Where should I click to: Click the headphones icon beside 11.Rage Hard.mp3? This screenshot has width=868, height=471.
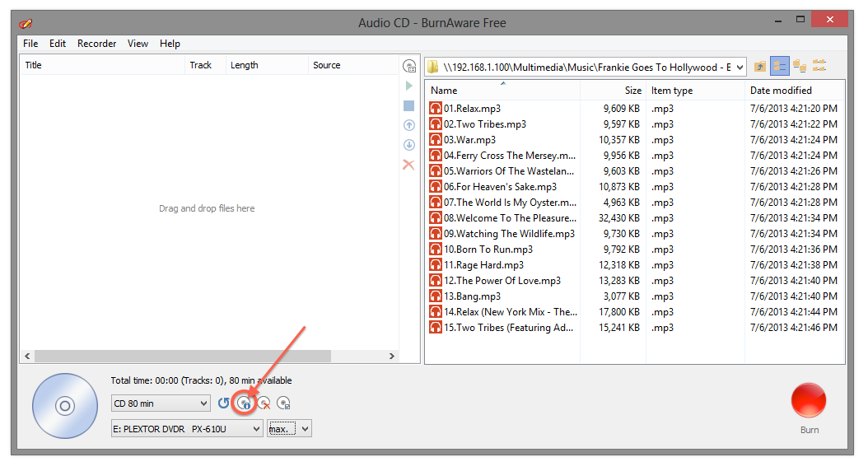pyautogui.click(x=436, y=265)
